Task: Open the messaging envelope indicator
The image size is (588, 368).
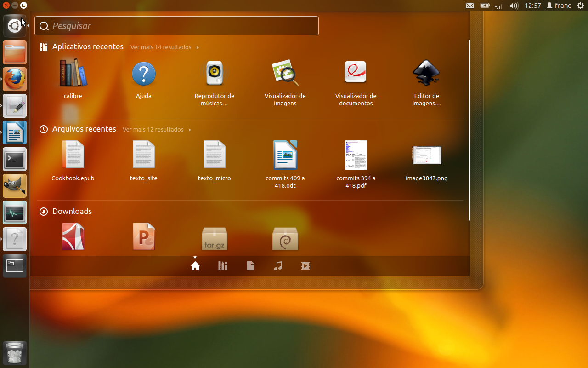Action: coord(470,6)
